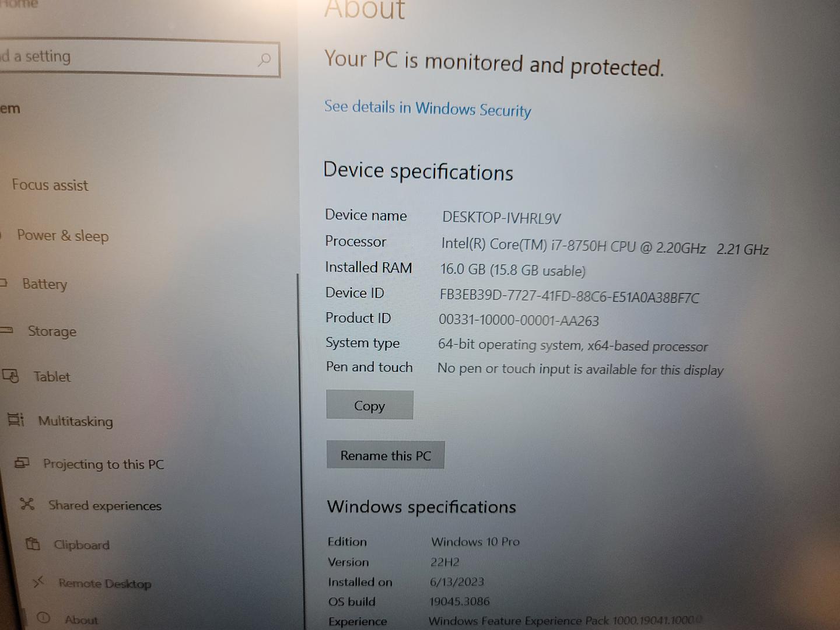Viewport: 840px width, 630px height.
Task: Click the search magnifier icon
Action: click(264, 59)
